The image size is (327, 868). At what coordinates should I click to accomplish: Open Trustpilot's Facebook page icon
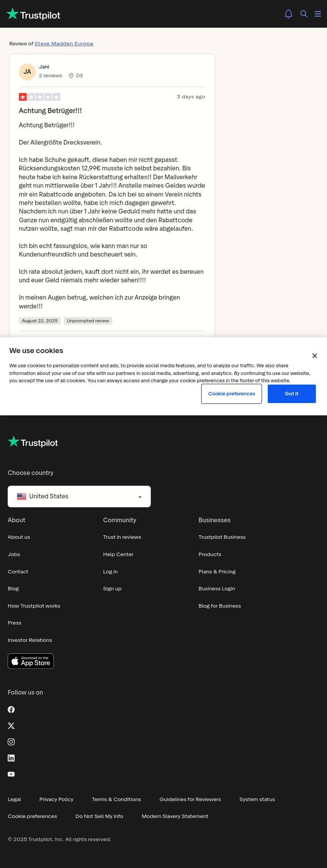pyautogui.click(x=11, y=710)
